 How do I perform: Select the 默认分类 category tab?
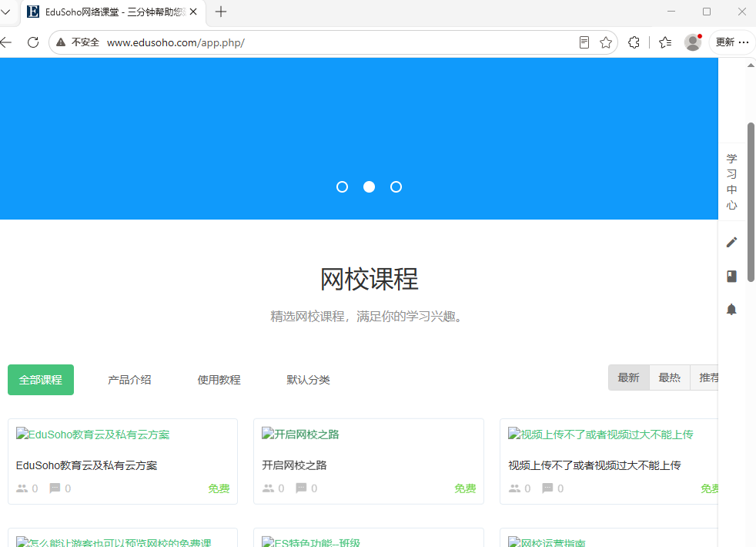point(308,380)
